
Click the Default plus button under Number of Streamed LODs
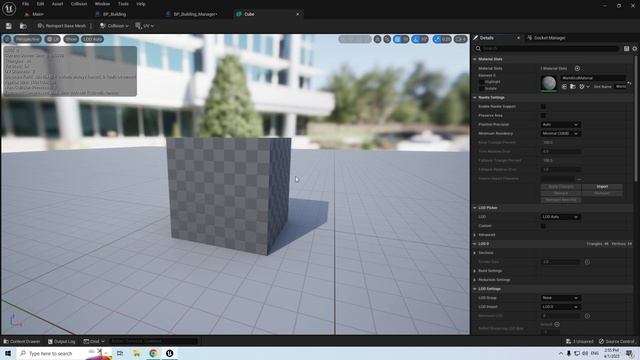click(557, 324)
